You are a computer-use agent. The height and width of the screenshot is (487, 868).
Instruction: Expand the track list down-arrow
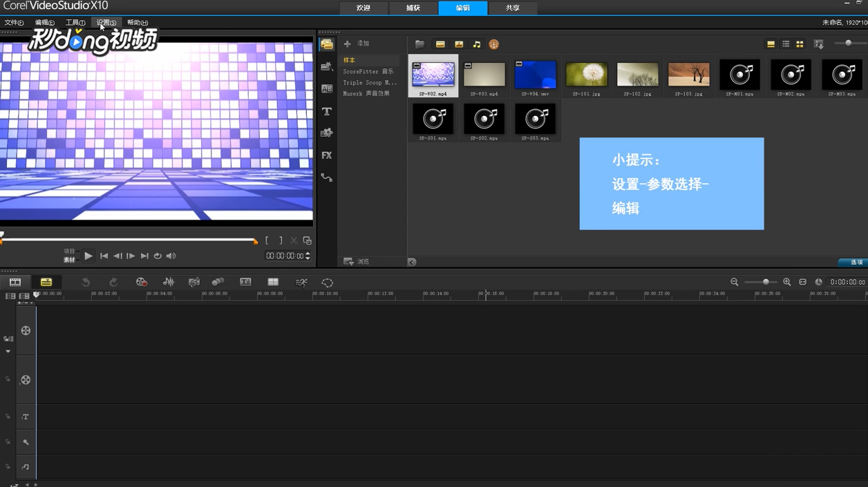pyautogui.click(x=8, y=352)
